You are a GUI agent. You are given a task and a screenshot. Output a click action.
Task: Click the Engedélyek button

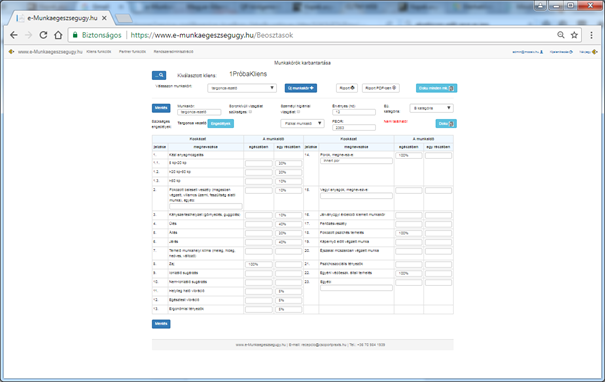pyautogui.click(x=221, y=123)
